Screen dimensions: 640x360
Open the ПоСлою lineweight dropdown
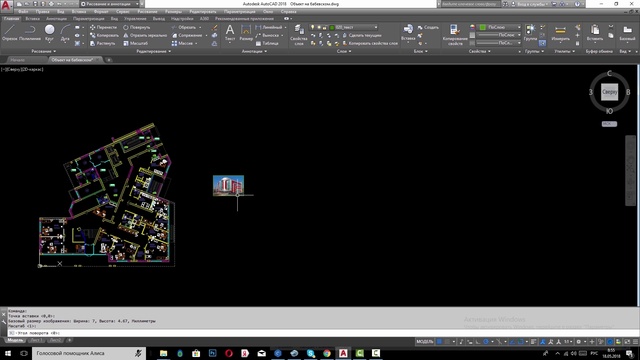tap(500, 35)
